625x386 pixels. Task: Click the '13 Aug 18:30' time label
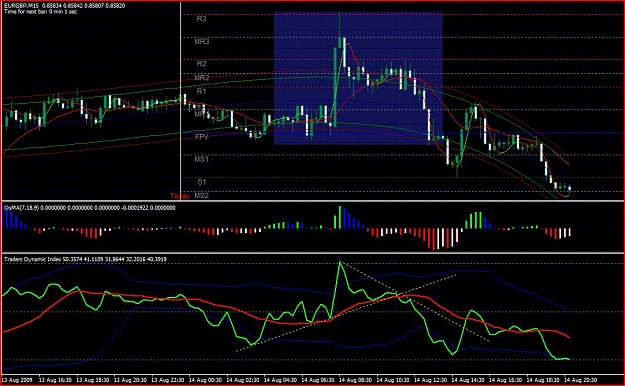click(92, 380)
